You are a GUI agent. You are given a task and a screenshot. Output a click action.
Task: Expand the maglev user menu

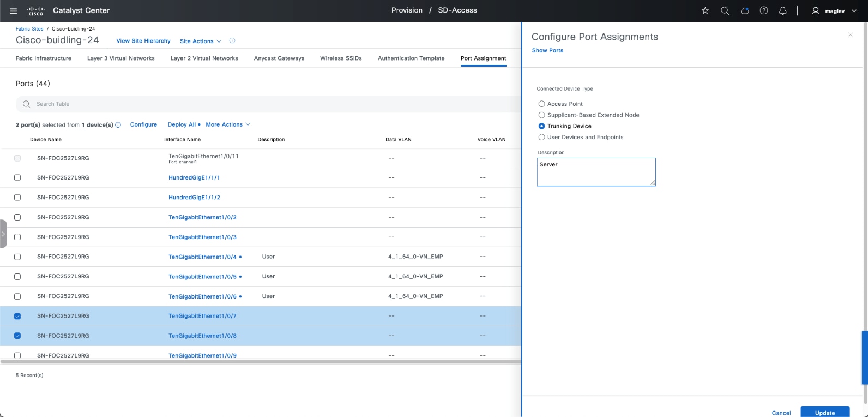coord(834,11)
